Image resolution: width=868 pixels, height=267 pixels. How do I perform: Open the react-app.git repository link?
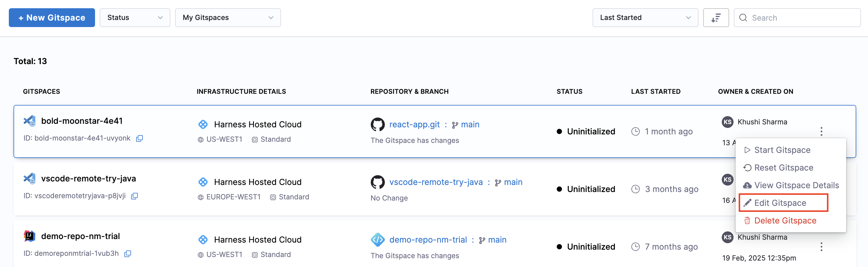coord(414,125)
